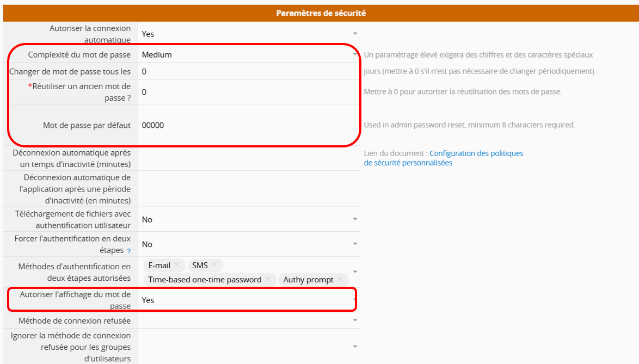Remove the E-mail tag from authentication methods
The width and height of the screenshot is (639, 364).
(x=177, y=265)
